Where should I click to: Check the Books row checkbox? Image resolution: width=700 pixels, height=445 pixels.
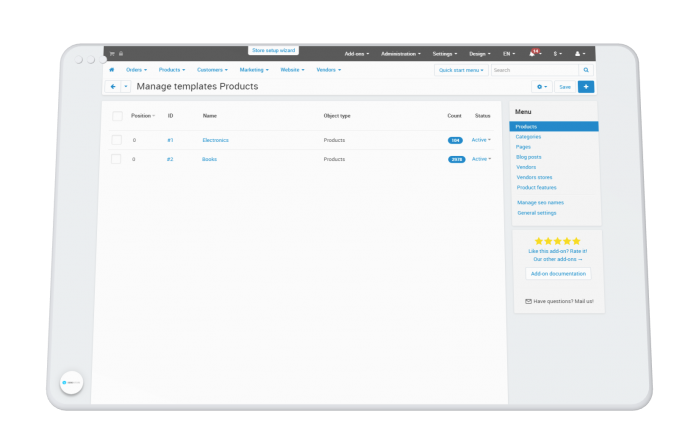pos(116,159)
